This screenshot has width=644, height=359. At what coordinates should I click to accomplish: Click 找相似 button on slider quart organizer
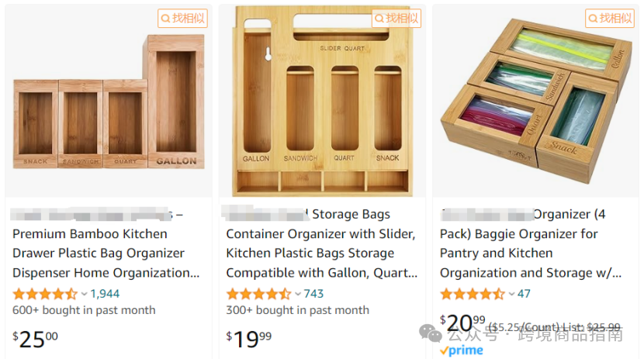pyautogui.click(x=396, y=19)
